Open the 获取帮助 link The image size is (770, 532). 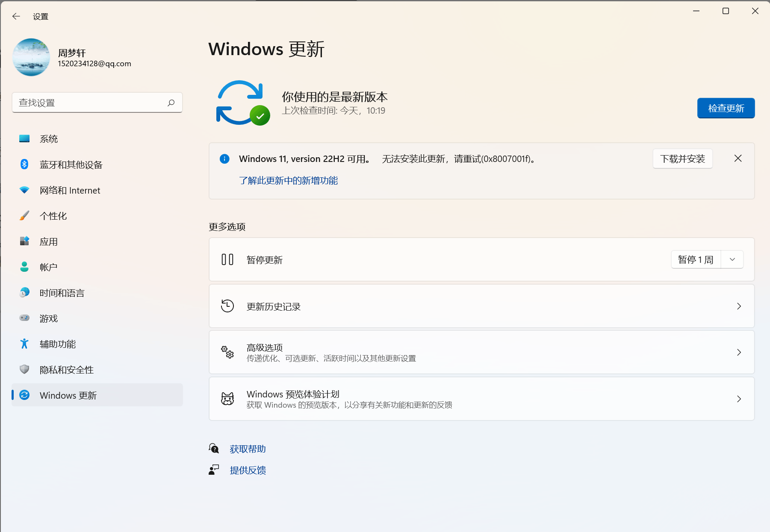click(248, 449)
